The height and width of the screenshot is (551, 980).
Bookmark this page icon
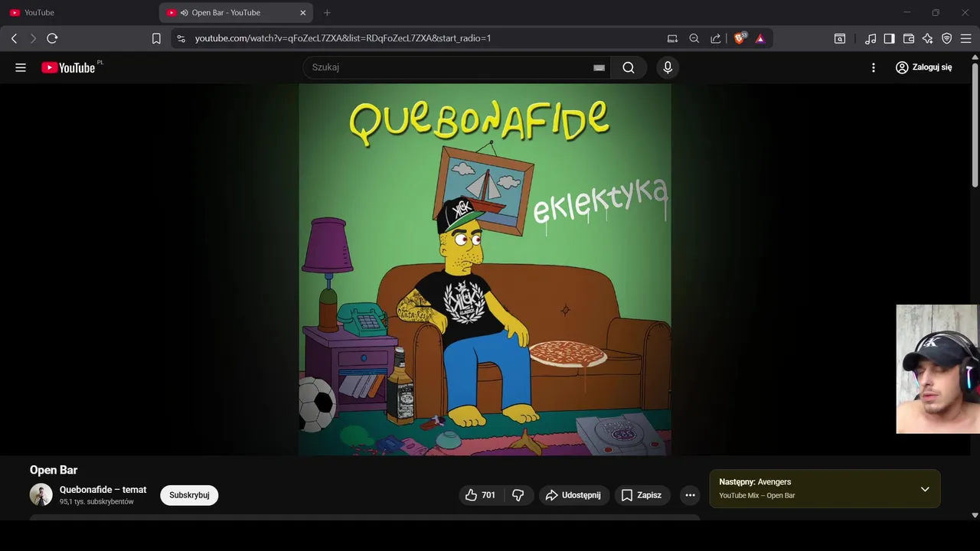[x=156, y=38]
